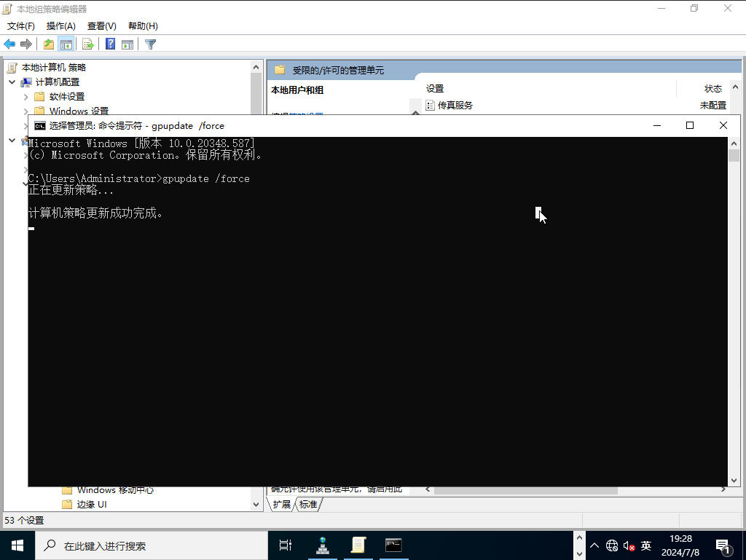Open the 查看(V) menu
This screenshot has height=560, width=746.
point(102,25)
